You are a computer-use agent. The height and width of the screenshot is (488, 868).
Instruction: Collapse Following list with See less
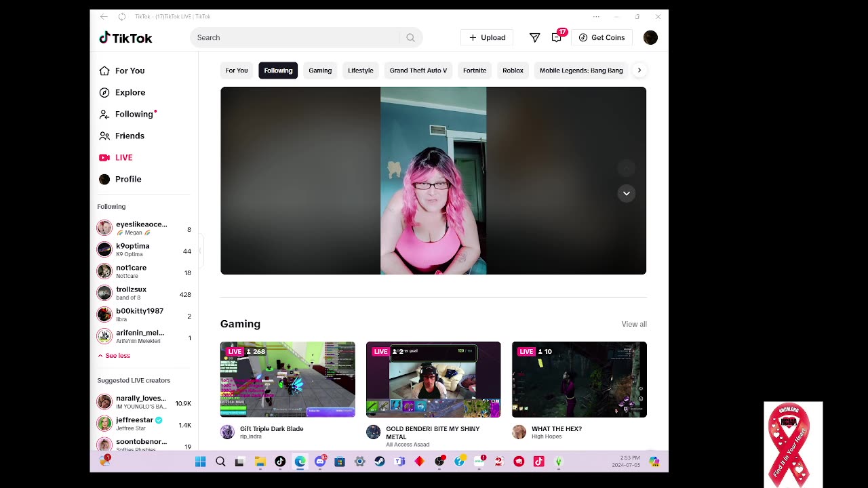pyautogui.click(x=114, y=356)
